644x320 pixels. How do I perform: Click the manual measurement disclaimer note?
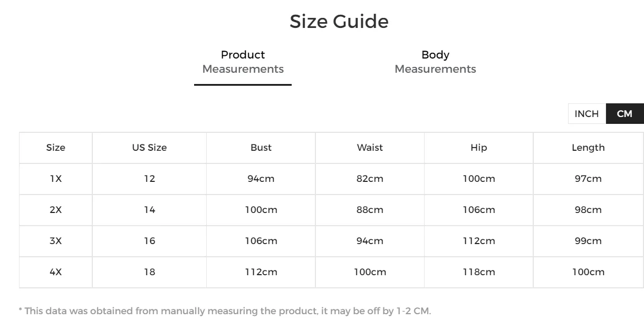coord(225,311)
